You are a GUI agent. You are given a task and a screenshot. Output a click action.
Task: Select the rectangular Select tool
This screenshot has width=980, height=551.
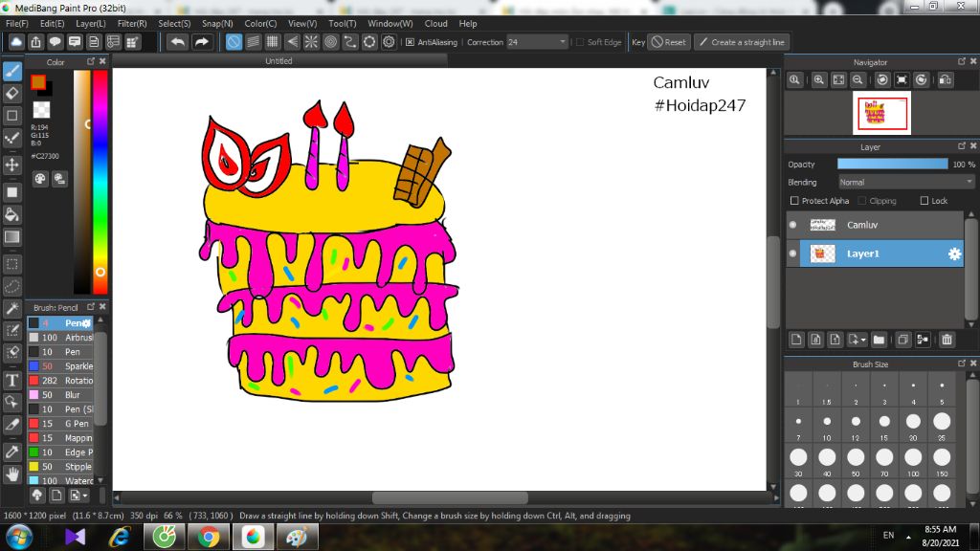pos(11,264)
